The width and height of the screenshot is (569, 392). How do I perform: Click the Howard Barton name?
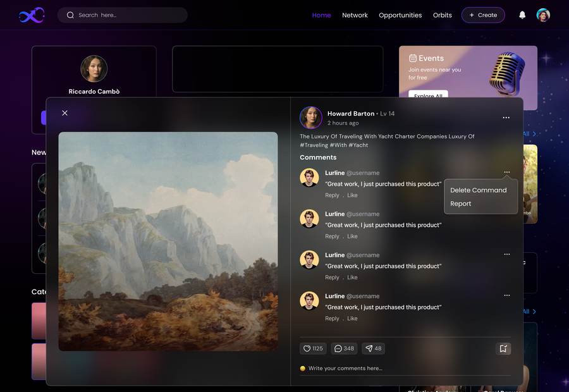(350, 114)
